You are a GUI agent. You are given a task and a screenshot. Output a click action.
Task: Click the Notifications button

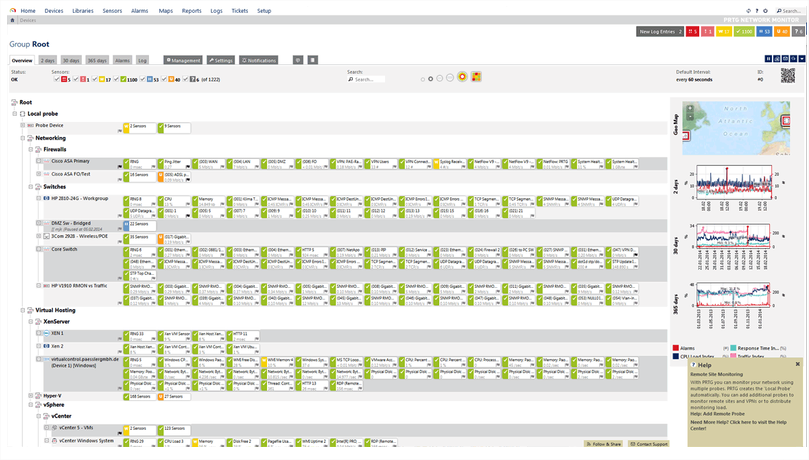[258, 60]
